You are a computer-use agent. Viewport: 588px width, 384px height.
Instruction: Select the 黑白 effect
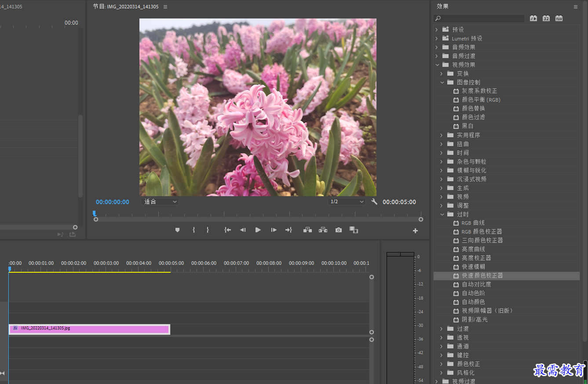(x=467, y=126)
